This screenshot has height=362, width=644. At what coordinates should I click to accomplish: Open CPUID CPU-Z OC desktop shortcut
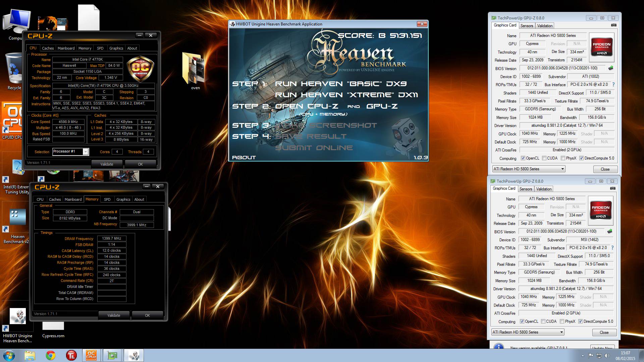[12, 121]
